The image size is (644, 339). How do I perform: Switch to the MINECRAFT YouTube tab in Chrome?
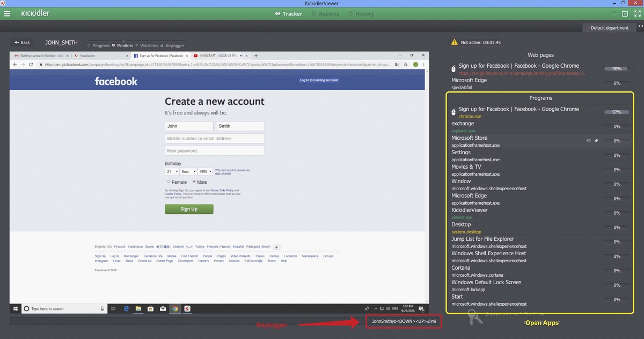coord(220,55)
